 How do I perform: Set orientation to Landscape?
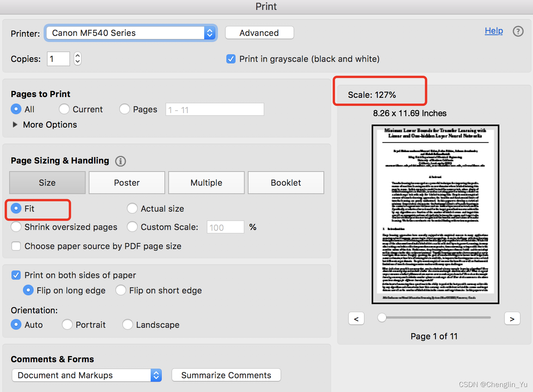(x=128, y=325)
